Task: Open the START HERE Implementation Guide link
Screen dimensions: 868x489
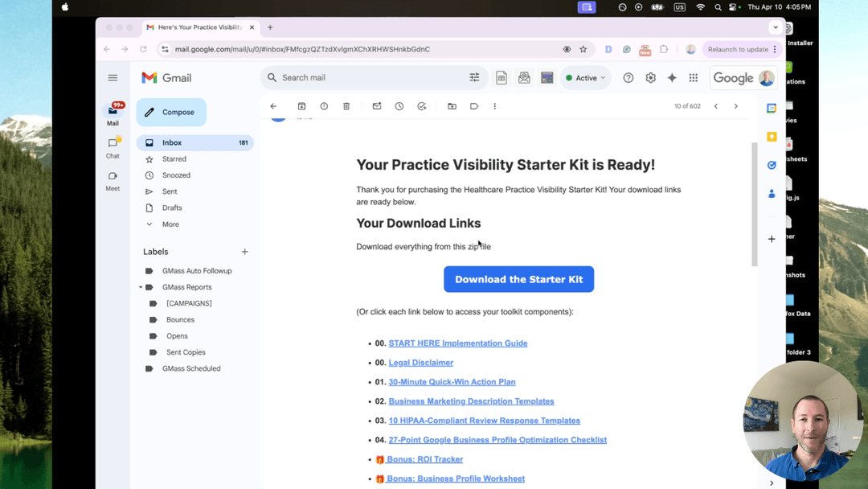Action: tap(457, 343)
